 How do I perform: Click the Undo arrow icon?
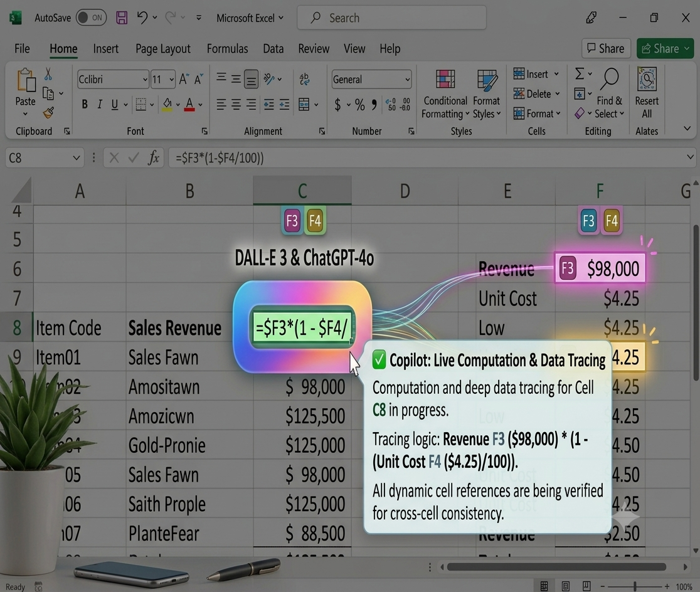(142, 18)
